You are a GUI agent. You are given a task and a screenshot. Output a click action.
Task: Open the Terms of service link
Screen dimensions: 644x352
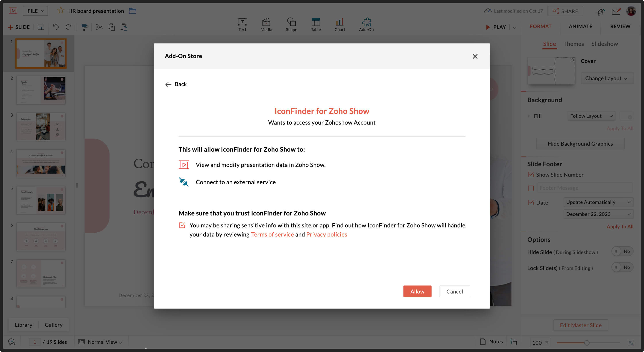click(x=272, y=234)
